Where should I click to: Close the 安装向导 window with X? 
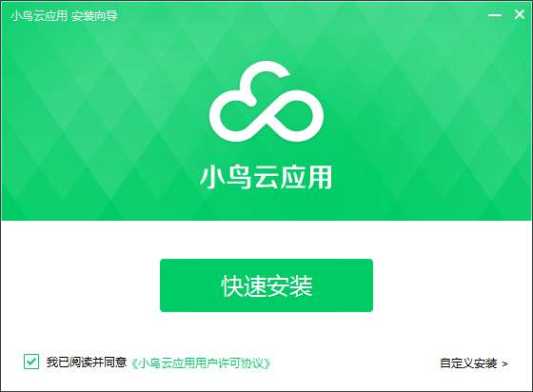coord(519,14)
